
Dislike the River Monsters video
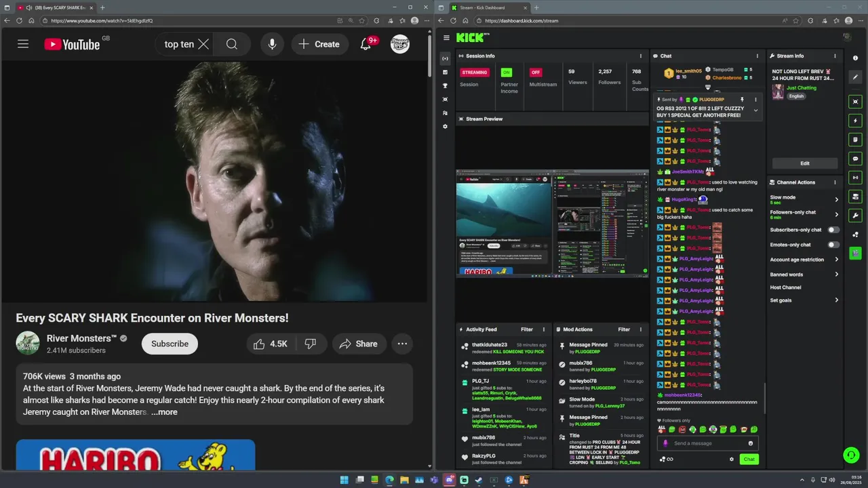point(311,344)
